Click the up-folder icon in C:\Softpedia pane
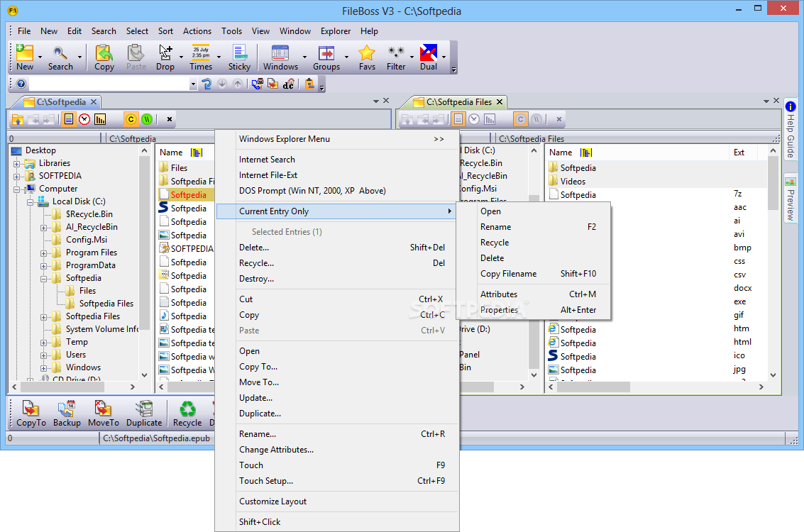 (18, 119)
